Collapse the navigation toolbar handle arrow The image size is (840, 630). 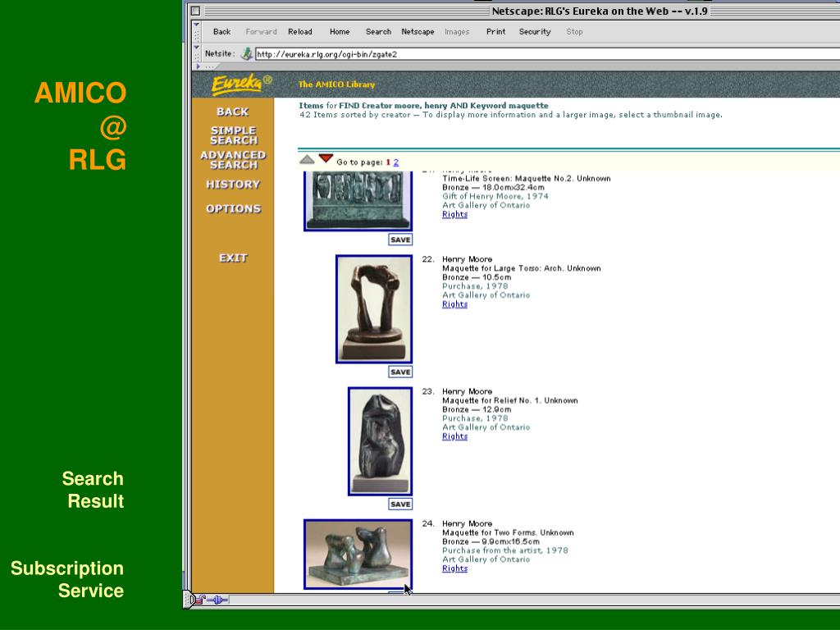pos(196,25)
